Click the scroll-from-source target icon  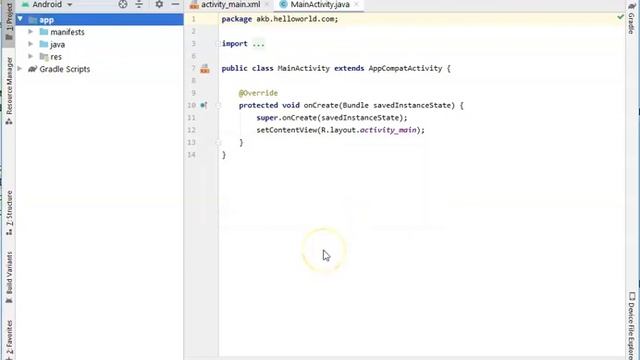click(122, 4)
